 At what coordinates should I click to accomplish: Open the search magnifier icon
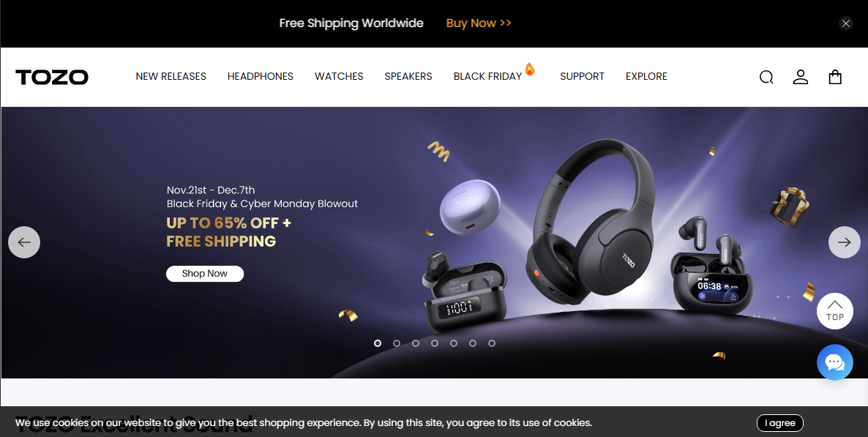(x=766, y=77)
